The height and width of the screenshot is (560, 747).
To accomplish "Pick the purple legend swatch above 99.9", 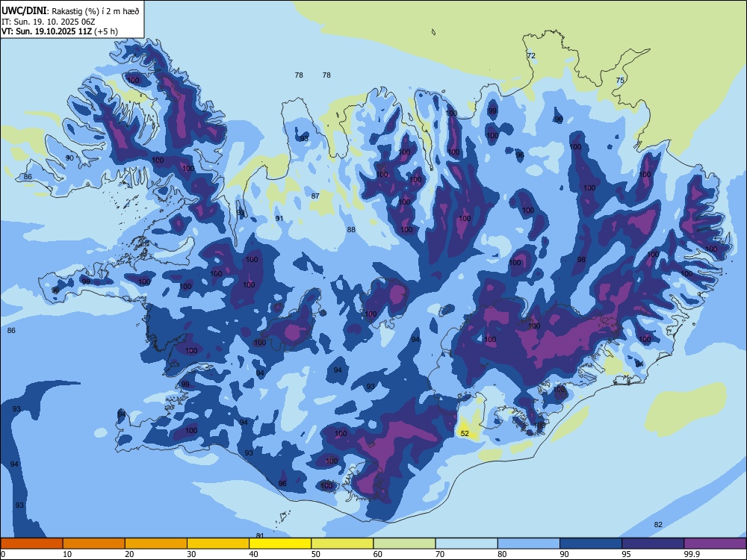I will click(715, 544).
